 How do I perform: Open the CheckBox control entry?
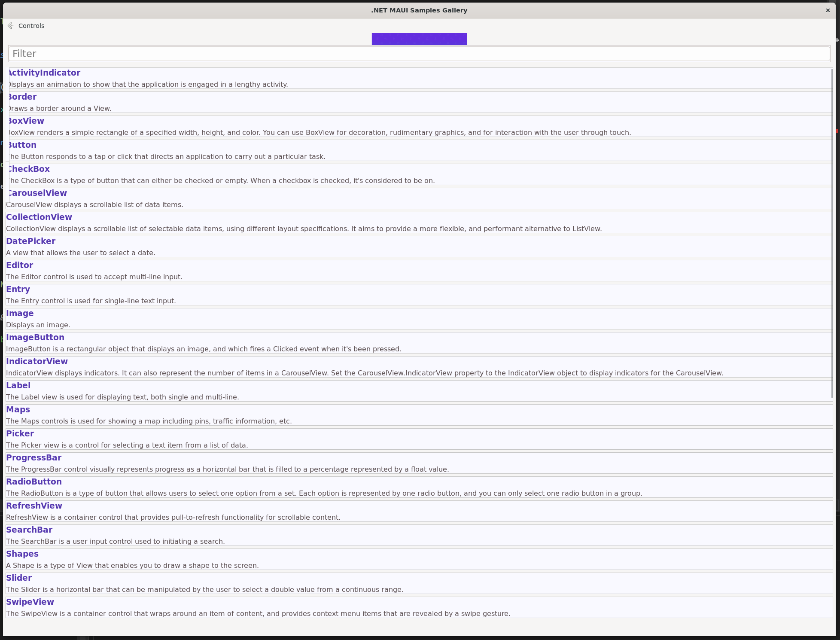pos(29,169)
